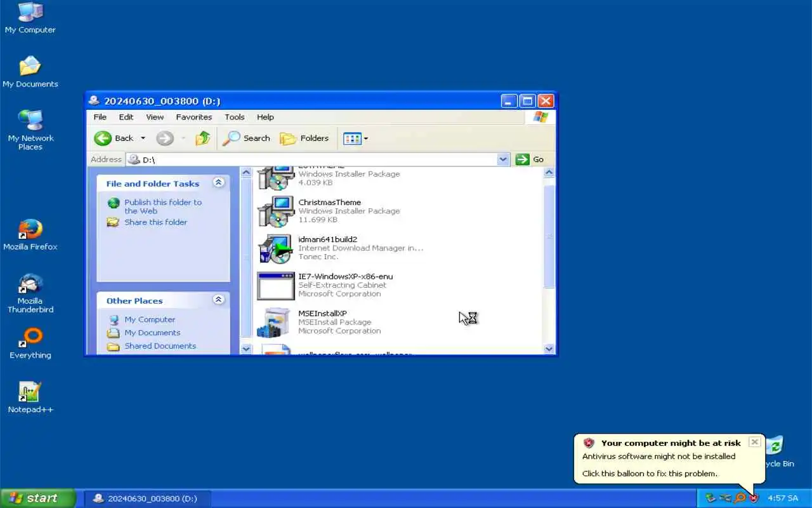This screenshot has height=508, width=812.
Task: Click the file list scrollbar up arrow
Action: pyautogui.click(x=549, y=172)
